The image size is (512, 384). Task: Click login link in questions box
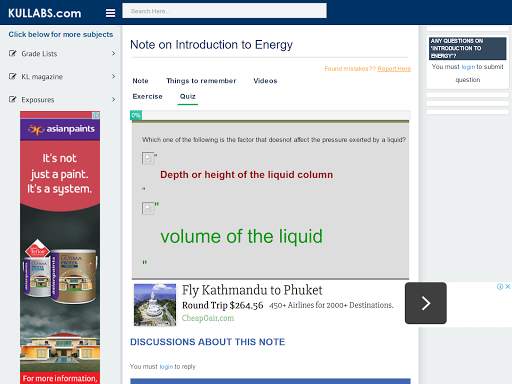(x=468, y=67)
